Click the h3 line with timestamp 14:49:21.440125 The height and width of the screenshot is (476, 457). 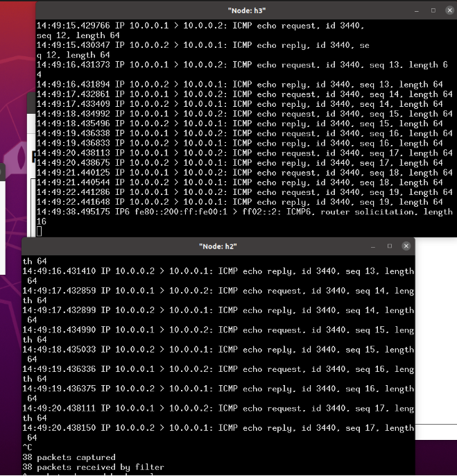245,172
